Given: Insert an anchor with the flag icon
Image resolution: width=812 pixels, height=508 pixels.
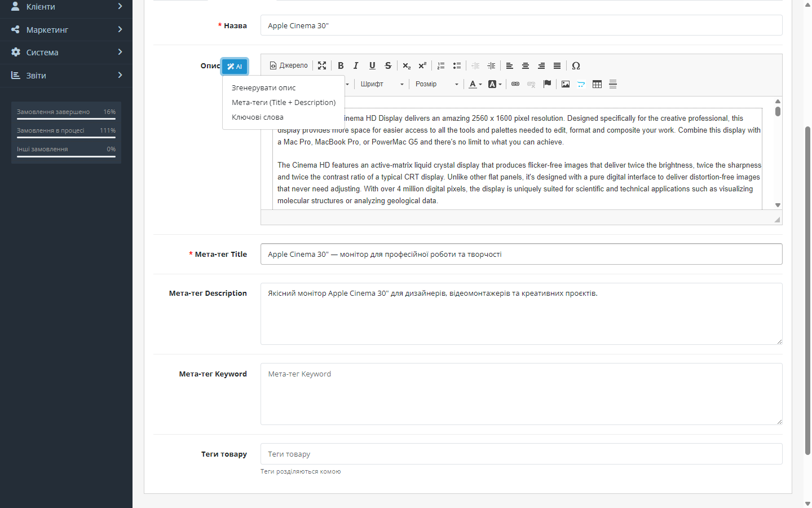Looking at the screenshot, I should coord(547,84).
